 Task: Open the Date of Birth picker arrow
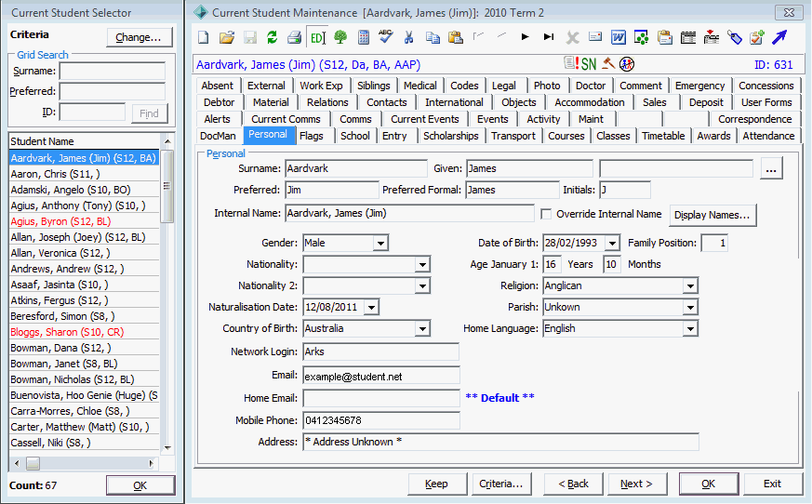coord(612,243)
